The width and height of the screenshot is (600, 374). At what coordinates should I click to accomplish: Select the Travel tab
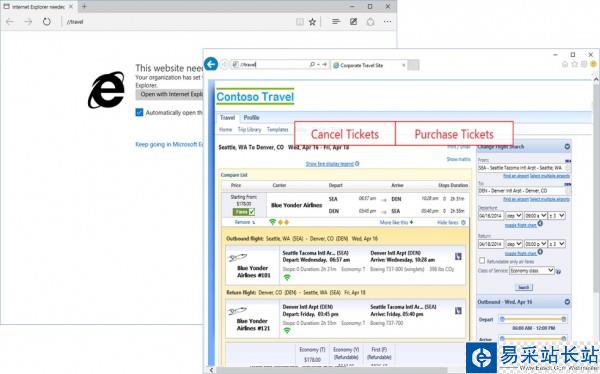228,118
